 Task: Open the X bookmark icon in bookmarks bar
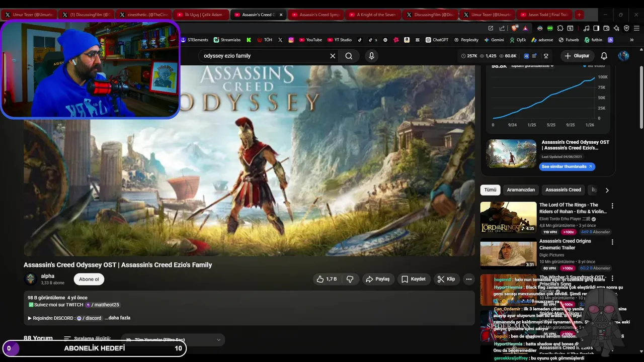point(280,40)
